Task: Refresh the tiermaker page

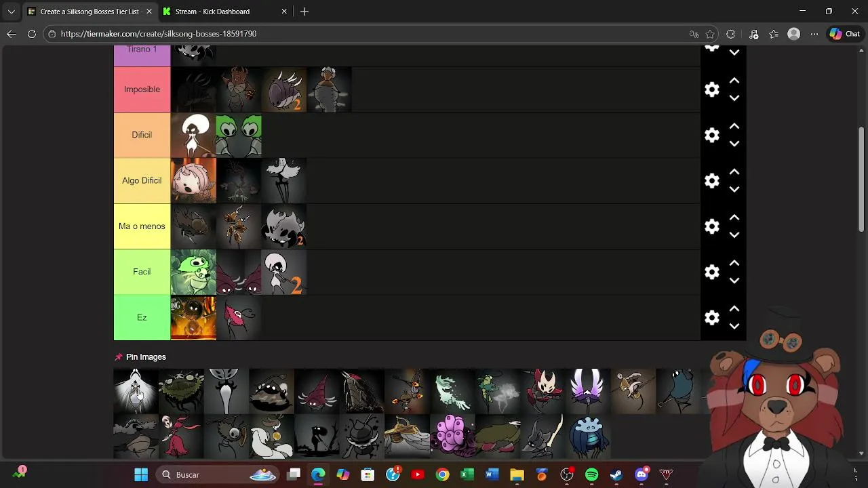Action: point(32,34)
